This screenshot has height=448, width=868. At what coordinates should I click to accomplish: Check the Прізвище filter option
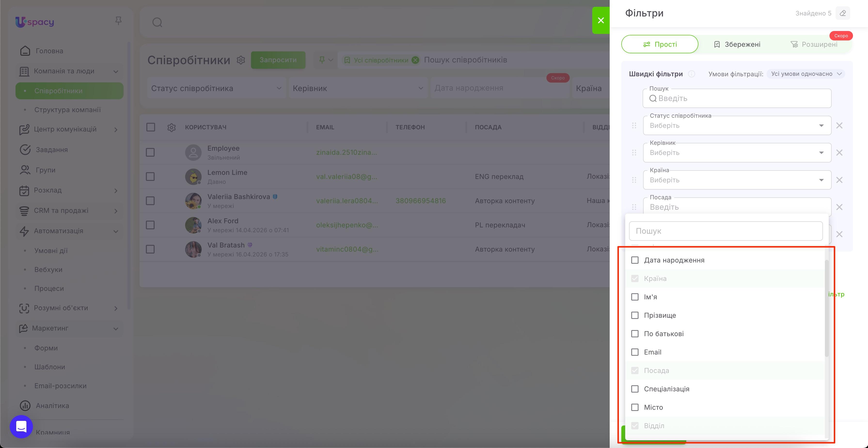pyautogui.click(x=635, y=315)
